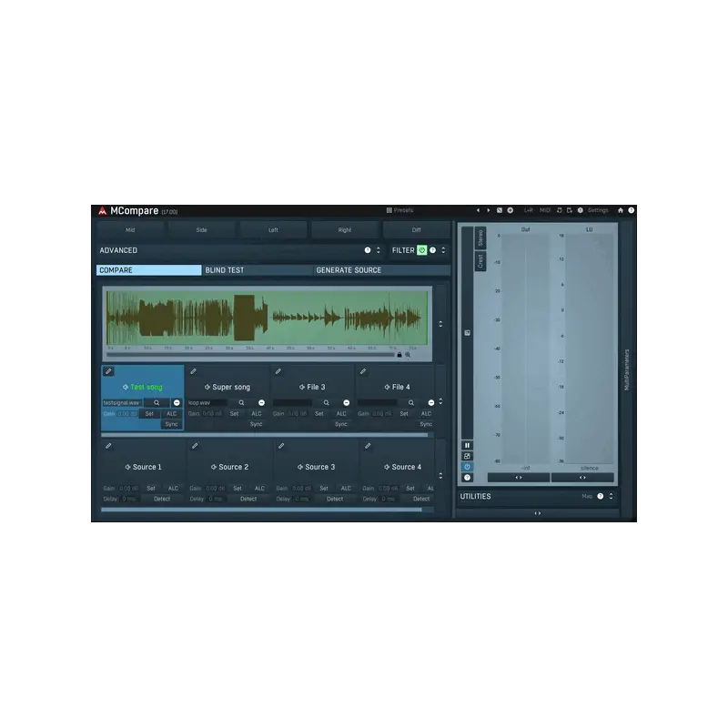Toggle ALC in Test song slot

[x=172, y=414]
